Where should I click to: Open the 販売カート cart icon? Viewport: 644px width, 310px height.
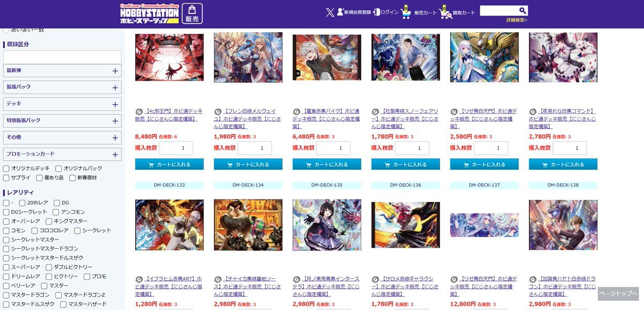406,12
